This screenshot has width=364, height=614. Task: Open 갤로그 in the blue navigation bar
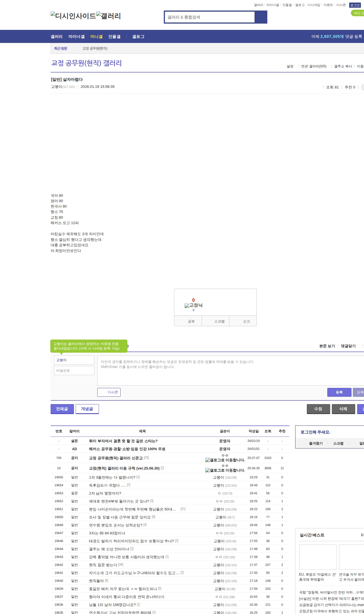138,37
